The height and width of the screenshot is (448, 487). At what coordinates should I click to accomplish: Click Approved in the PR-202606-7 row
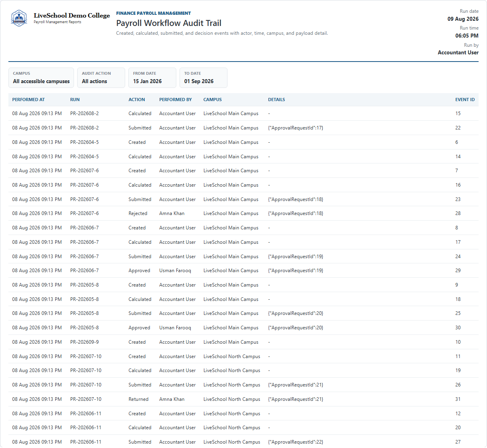140,271
